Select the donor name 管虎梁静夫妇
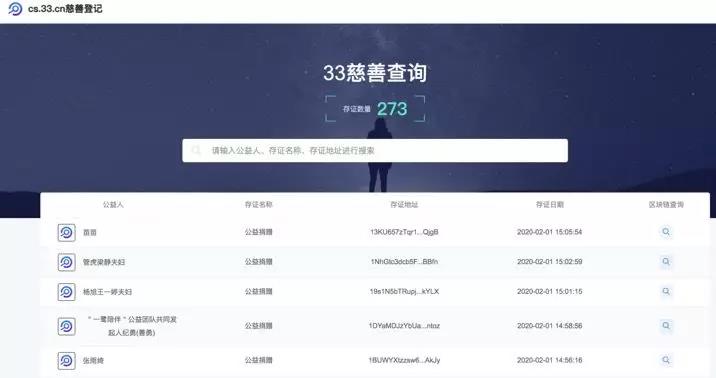Screen dimensions: 716x378 tap(104, 262)
